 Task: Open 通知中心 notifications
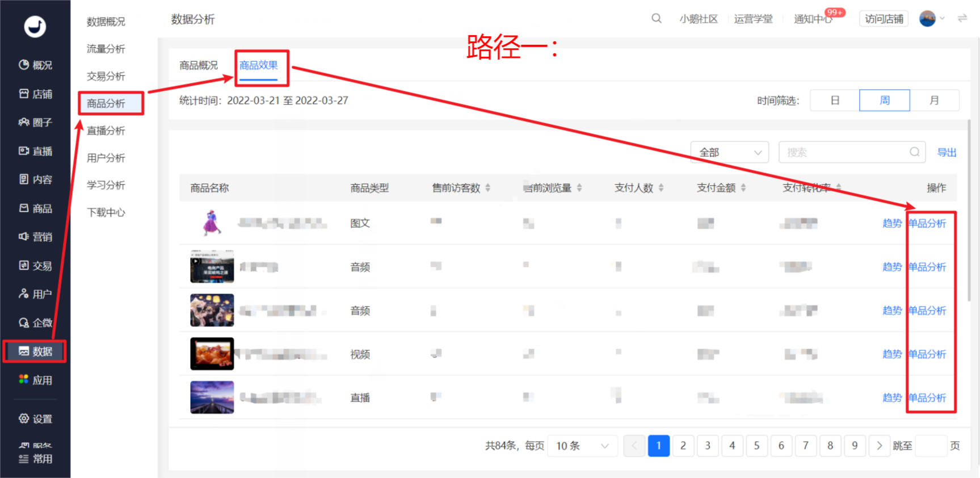(813, 19)
